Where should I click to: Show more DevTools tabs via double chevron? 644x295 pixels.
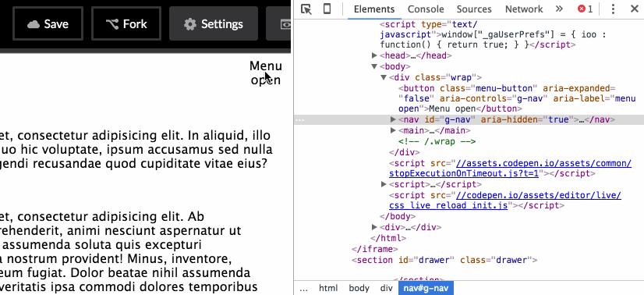[x=559, y=9]
